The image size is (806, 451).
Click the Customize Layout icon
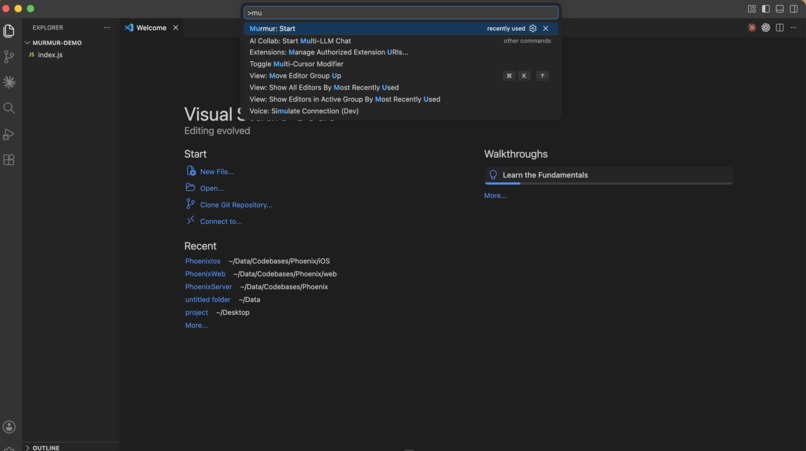[752, 9]
